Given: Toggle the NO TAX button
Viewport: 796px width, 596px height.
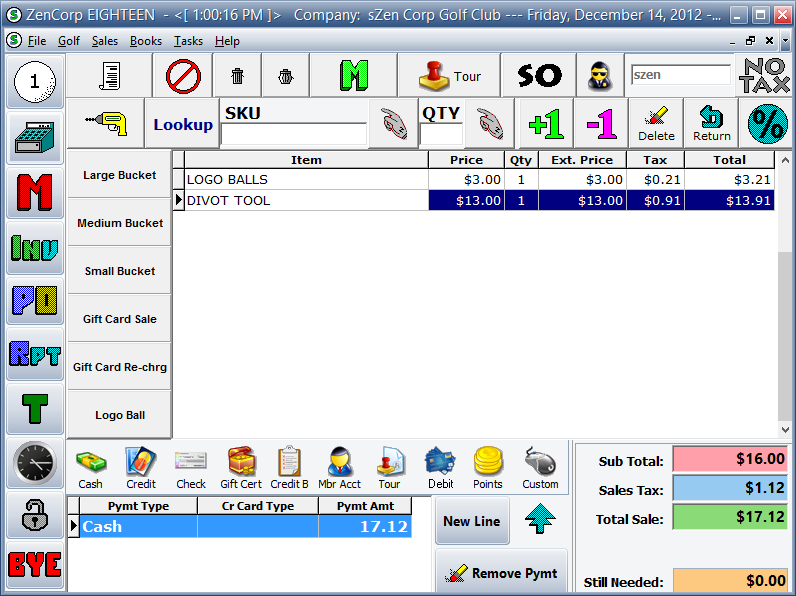Looking at the screenshot, I should tap(765, 75).
